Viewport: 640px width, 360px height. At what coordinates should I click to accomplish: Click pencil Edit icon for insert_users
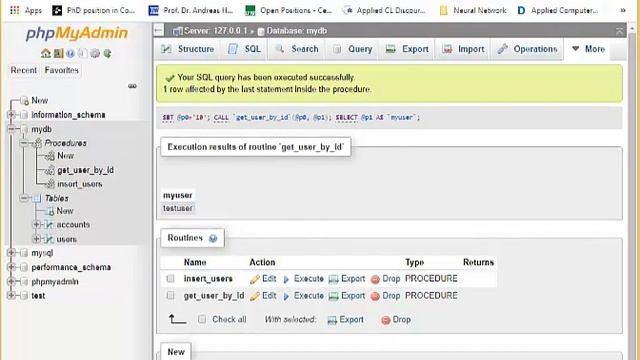(255, 279)
